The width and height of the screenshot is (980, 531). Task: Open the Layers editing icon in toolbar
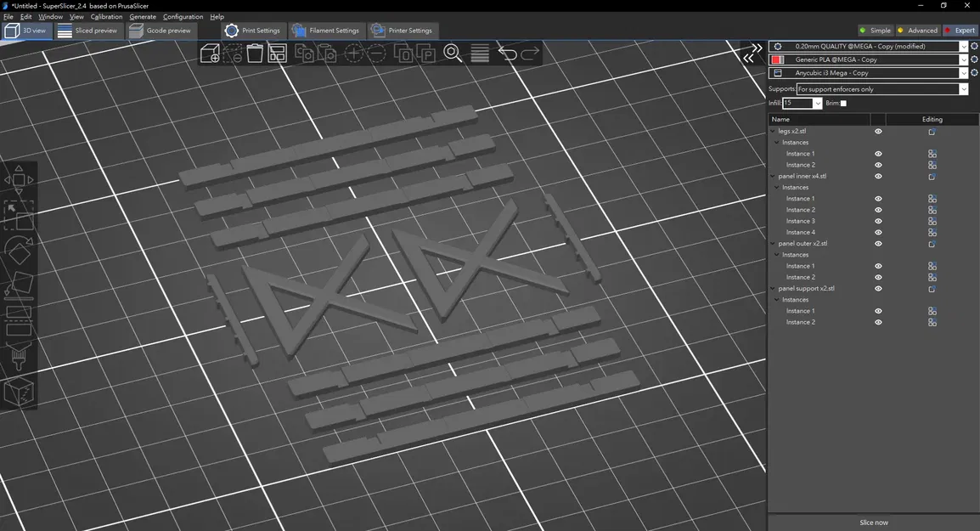click(480, 54)
